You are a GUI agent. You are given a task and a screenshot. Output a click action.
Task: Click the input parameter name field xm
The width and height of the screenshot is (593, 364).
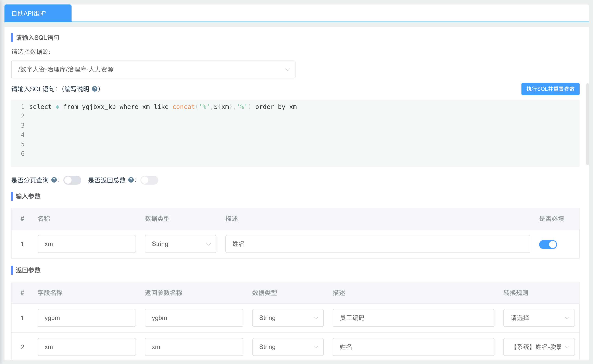[x=87, y=244]
